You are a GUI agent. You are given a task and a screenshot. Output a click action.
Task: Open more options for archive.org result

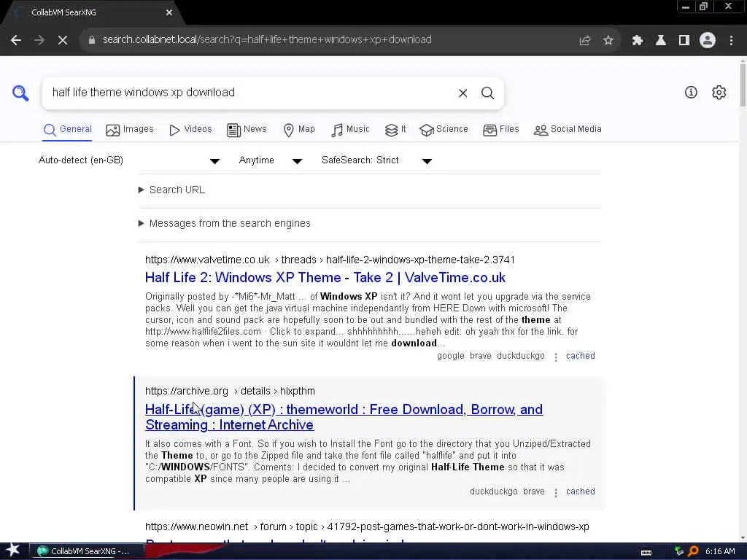pyautogui.click(x=555, y=492)
